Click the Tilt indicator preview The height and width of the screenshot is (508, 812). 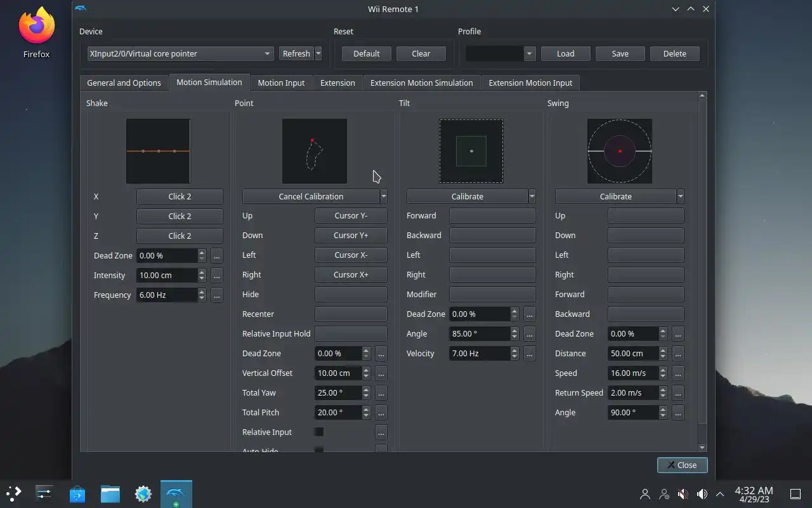[471, 151]
